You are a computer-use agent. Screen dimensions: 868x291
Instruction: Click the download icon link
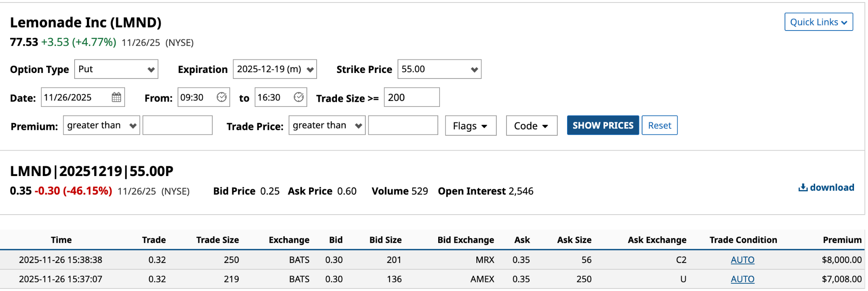pyautogui.click(x=826, y=187)
